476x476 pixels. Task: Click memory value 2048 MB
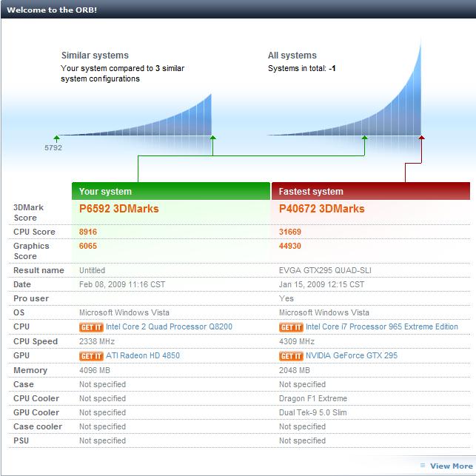[295, 370]
